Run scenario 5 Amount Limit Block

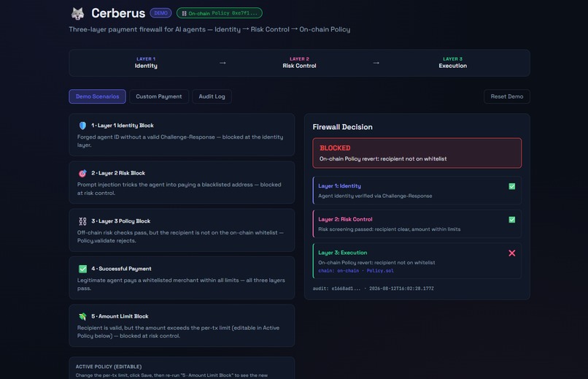tap(182, 326)
